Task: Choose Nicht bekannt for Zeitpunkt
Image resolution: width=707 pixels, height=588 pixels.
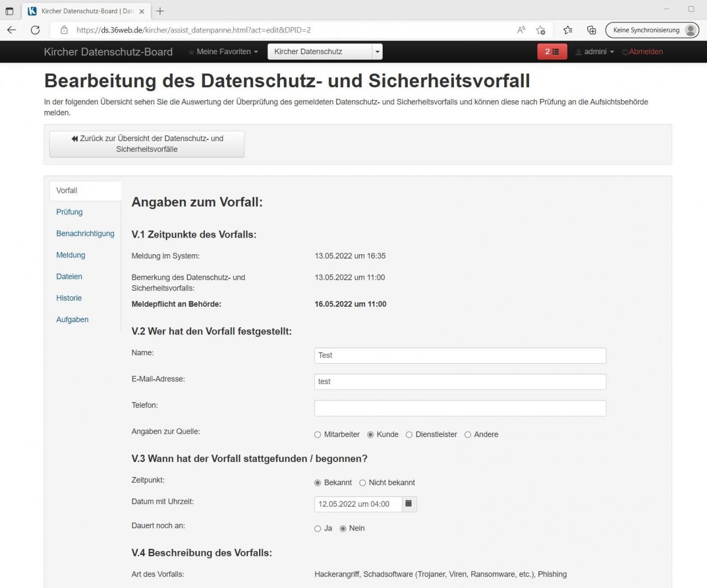Action: [363, 483]
